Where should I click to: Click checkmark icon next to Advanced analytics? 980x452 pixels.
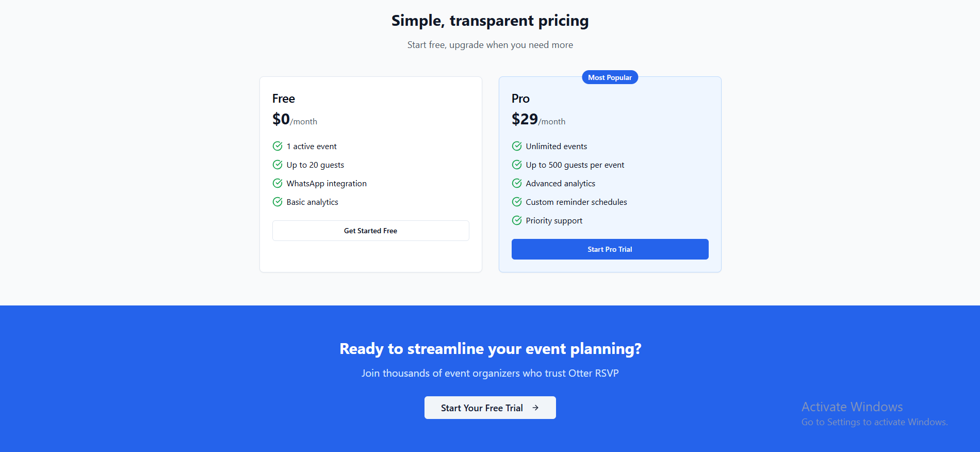(x=517, y=183)
